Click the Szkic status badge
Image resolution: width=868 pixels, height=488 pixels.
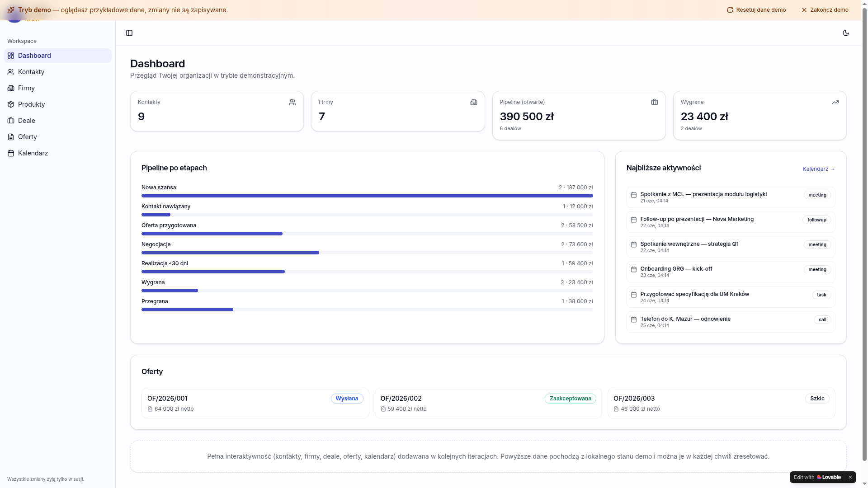(x=817, y=399)
